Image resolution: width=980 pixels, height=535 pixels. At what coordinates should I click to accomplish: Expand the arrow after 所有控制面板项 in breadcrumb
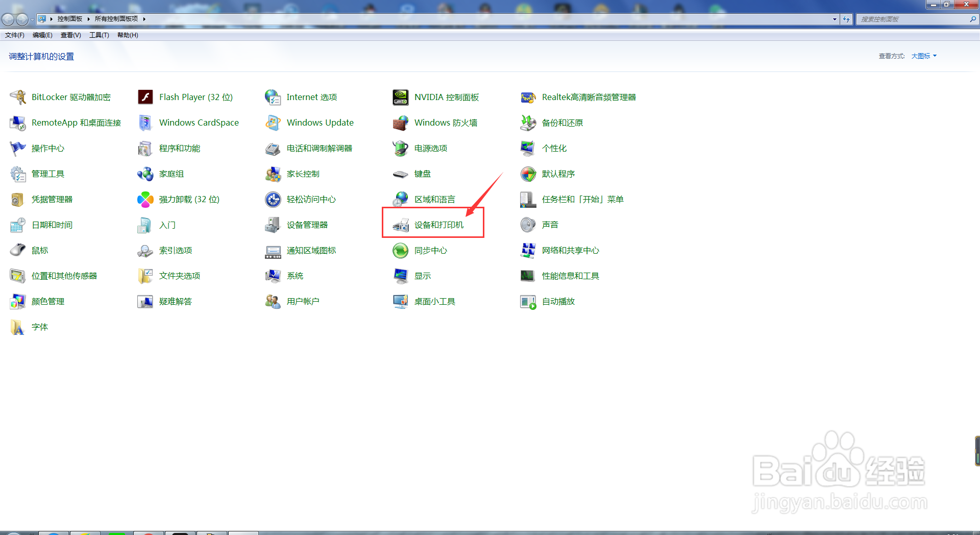144,19
